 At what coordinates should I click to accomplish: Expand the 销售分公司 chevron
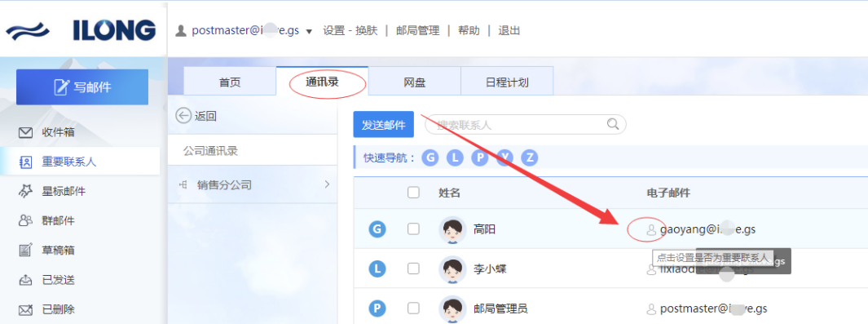(x=327, y=184)
